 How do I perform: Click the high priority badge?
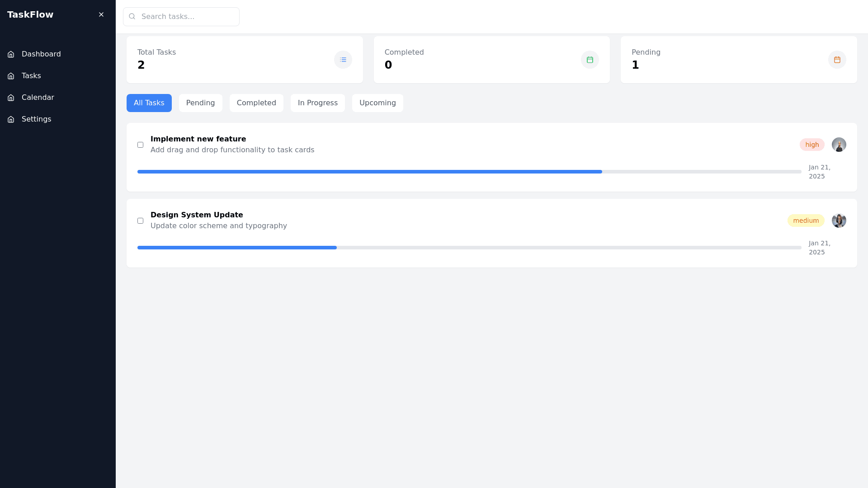812,145
